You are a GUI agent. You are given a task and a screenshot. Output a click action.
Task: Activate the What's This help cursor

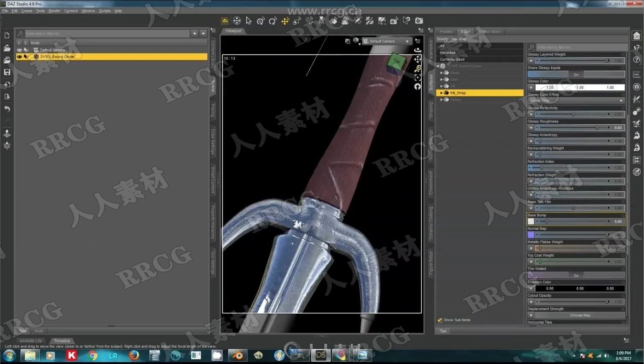click(636, 48)
